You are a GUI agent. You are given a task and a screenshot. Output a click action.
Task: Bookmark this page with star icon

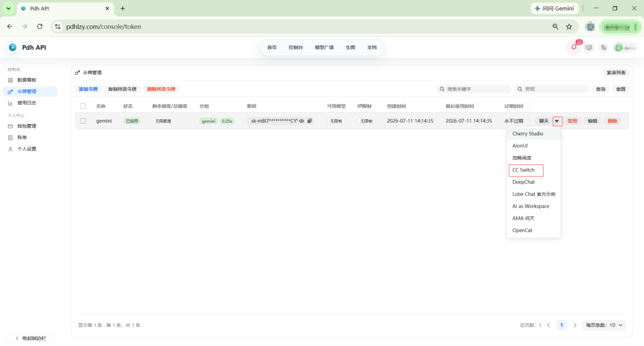[569, 26]
